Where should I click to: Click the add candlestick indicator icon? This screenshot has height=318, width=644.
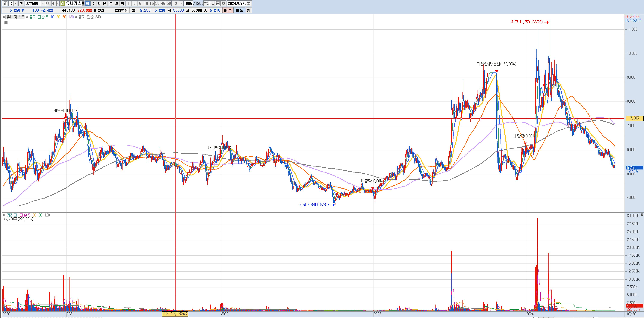[x=206, y=3]
